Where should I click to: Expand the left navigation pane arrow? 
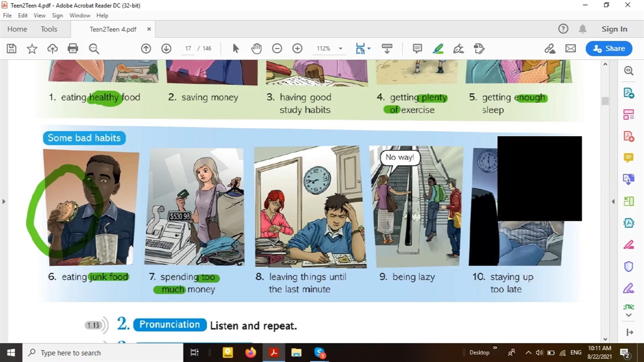4,202
